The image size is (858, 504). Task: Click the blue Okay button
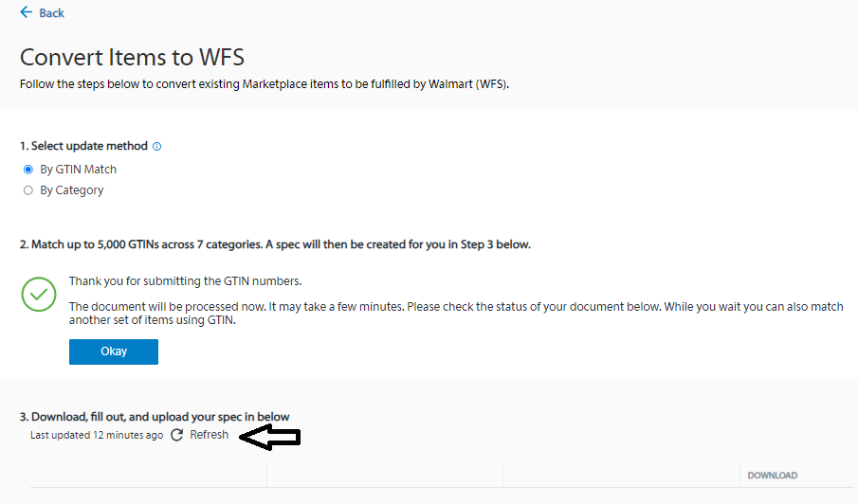coord(114,351)
